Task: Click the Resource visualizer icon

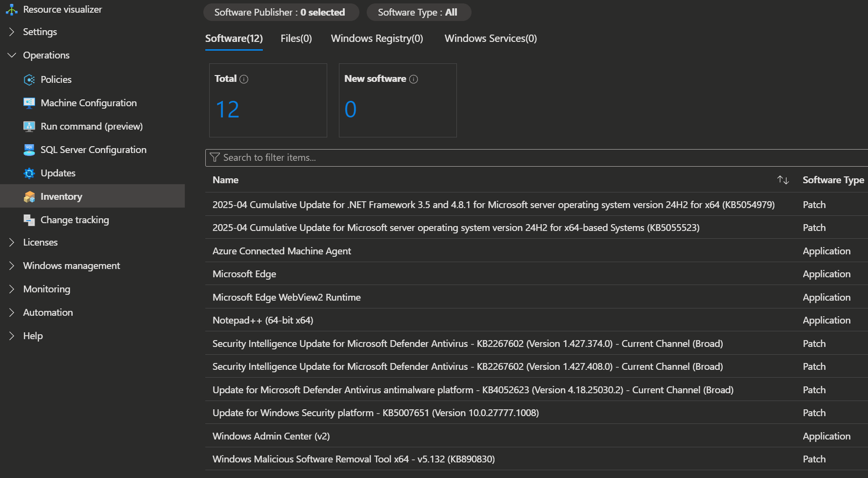Action: [12, 9]
